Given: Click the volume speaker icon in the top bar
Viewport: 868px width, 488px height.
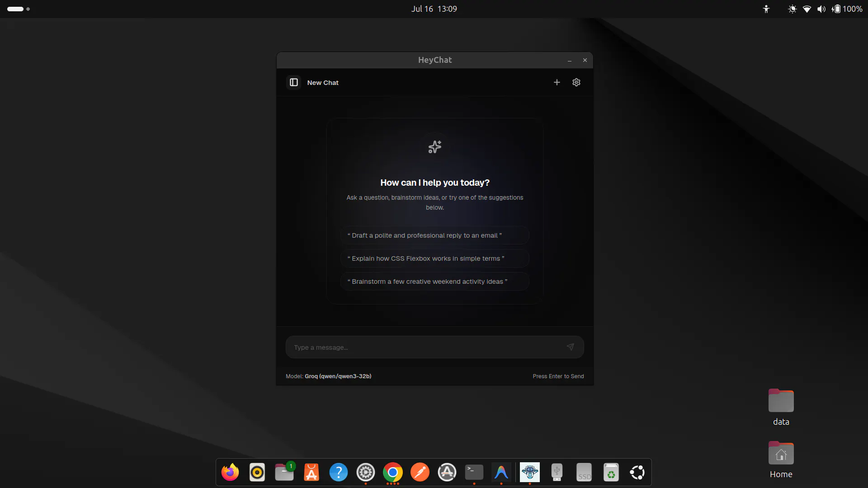Looking at the screenshot, I should tap(821, 9).
